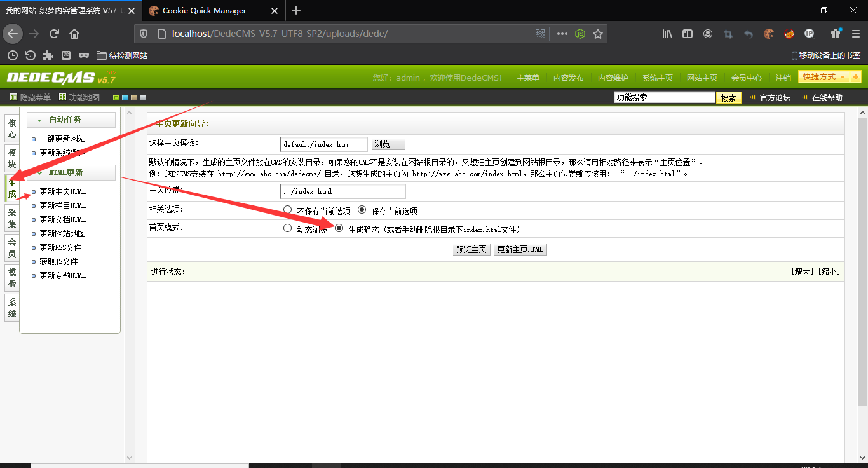
Task: Click the [缩小] status size link
Action: [829, 272]
